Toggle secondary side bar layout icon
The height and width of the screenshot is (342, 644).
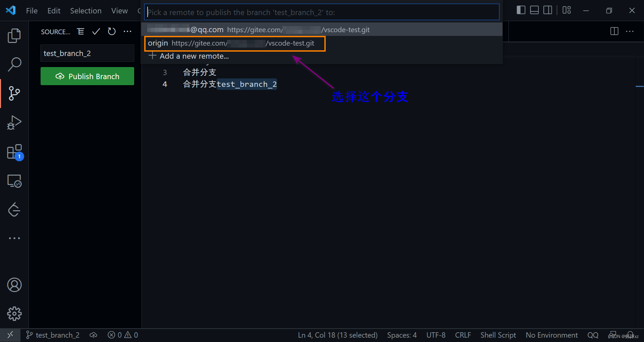548,10
